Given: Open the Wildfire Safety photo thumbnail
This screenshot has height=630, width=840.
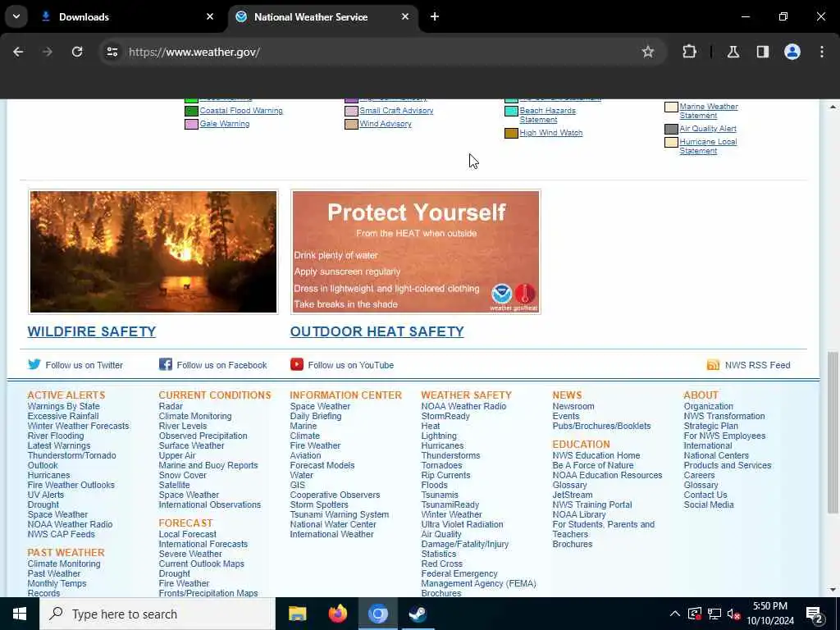Looking at the screenshot, I should pos(153,252).
